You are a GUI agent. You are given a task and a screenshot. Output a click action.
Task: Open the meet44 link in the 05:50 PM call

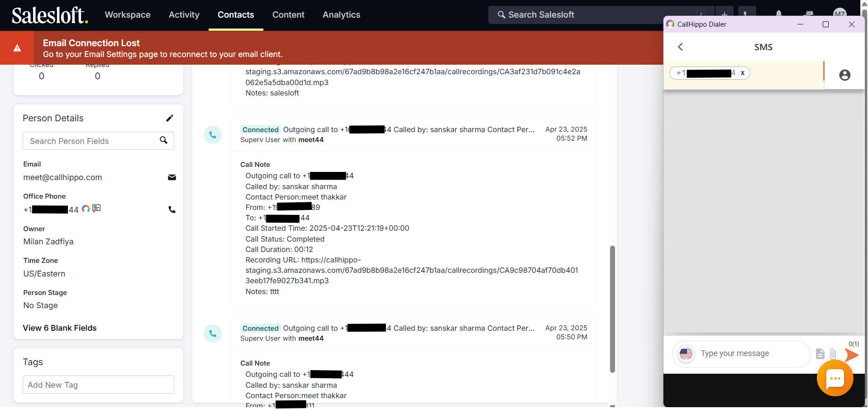tap(311, 338)
